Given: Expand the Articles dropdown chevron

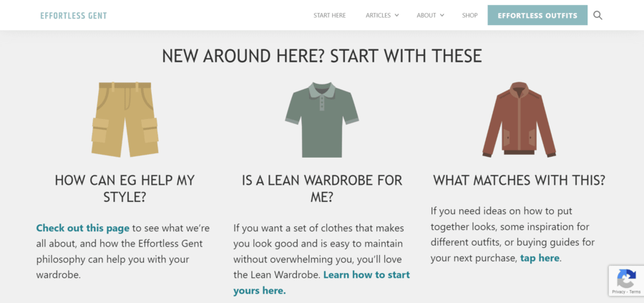Looking at the screenshot, I should (396, 15).
